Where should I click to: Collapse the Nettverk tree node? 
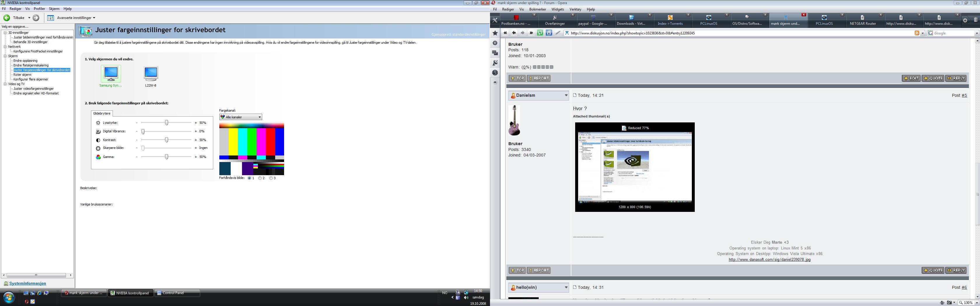[x=5, y=47]
